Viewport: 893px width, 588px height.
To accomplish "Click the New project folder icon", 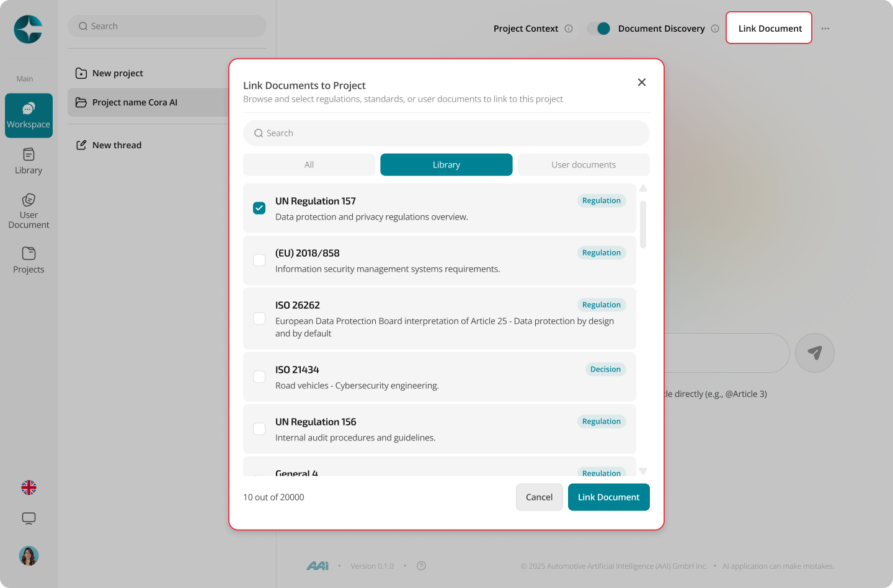I will [x=81, y=73].
